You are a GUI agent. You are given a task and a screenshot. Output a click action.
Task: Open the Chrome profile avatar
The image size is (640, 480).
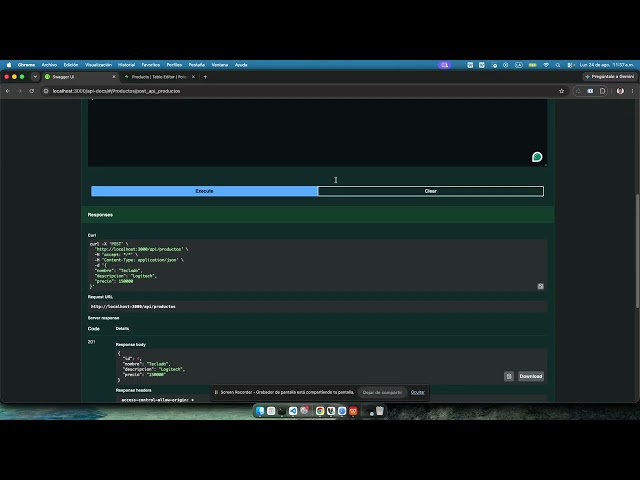620,91
